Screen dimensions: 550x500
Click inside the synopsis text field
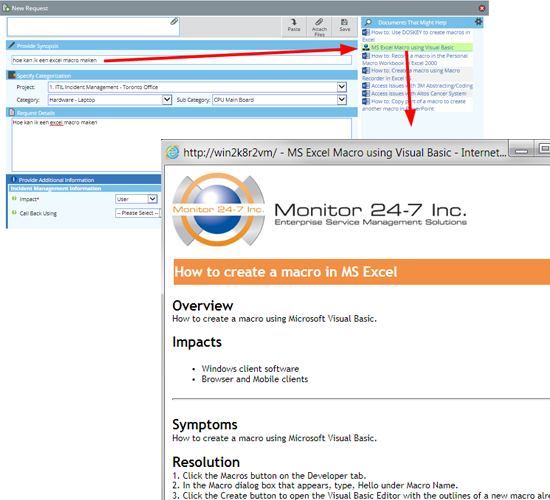coord(181,60)
